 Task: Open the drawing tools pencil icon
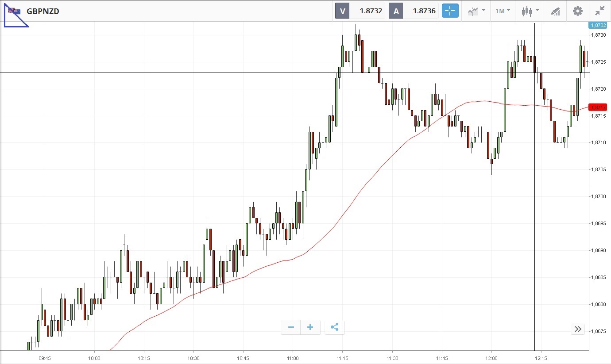(555, 11)
